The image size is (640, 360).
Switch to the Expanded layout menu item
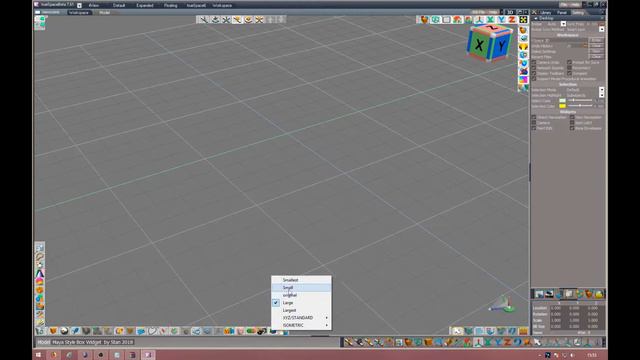(x=145, y=5)
